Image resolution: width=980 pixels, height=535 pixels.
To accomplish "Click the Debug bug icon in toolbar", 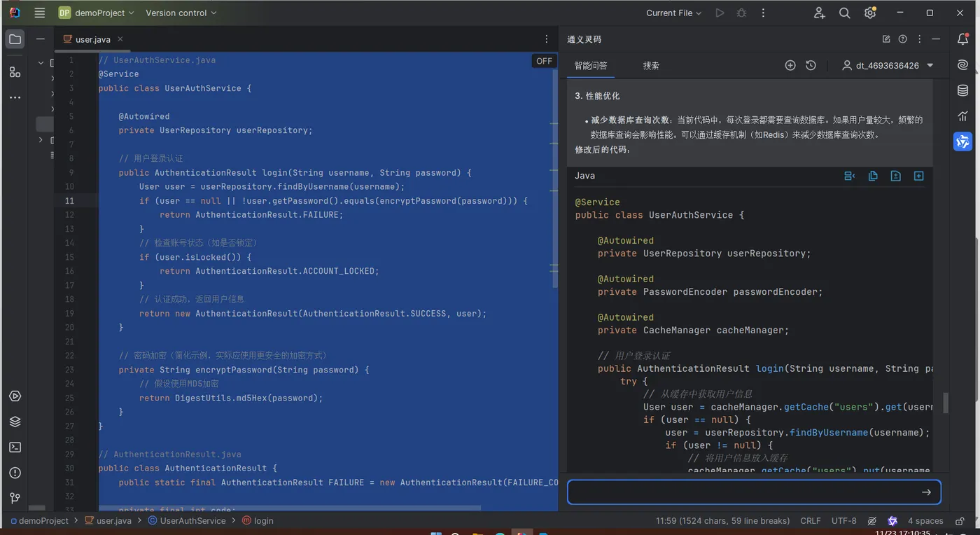I will click(x=741, y=13).
